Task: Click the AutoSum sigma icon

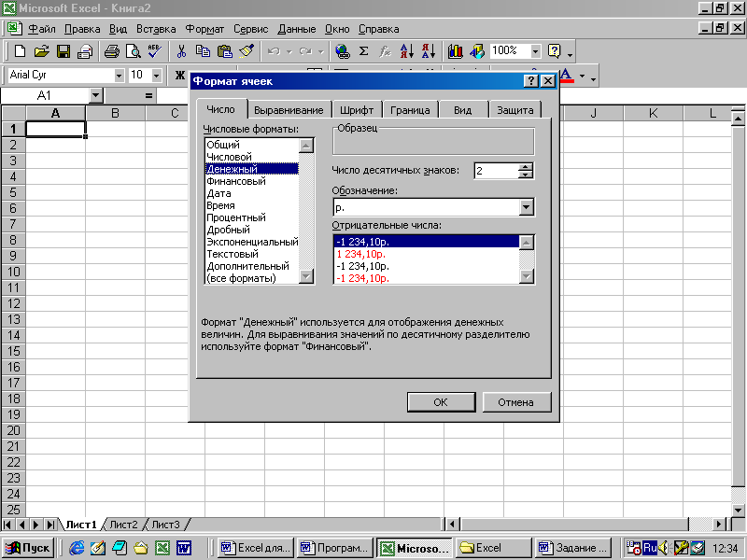Action: pos(363,51)
